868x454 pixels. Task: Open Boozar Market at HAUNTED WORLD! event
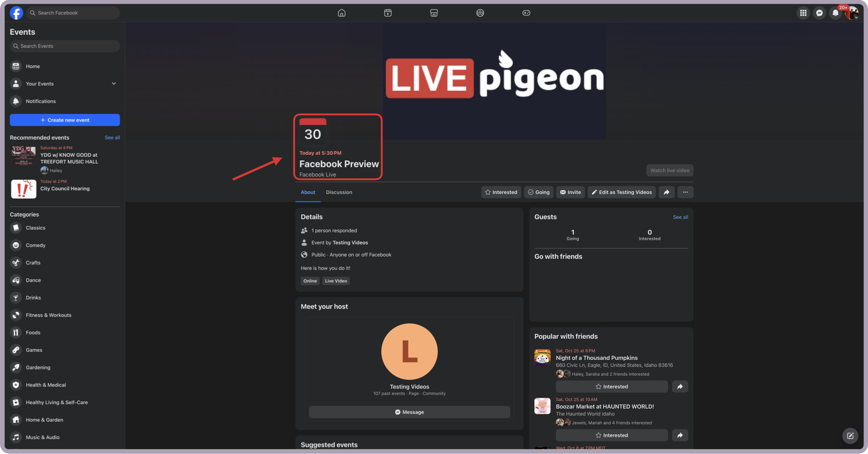[605, 407]
